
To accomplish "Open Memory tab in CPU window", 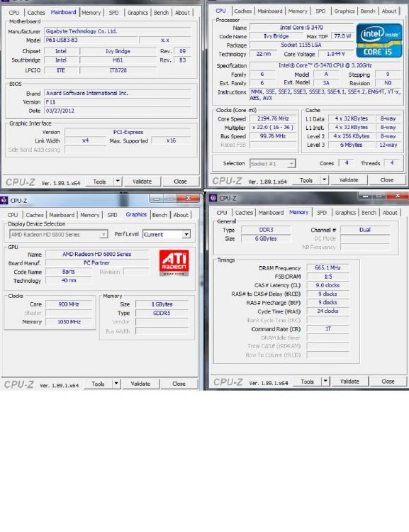I will (x=298, y=11).
